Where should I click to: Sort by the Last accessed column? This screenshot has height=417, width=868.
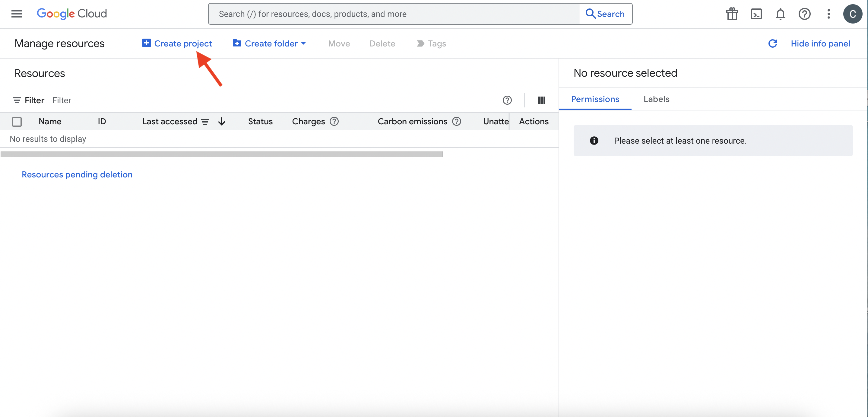coord(170,121)
